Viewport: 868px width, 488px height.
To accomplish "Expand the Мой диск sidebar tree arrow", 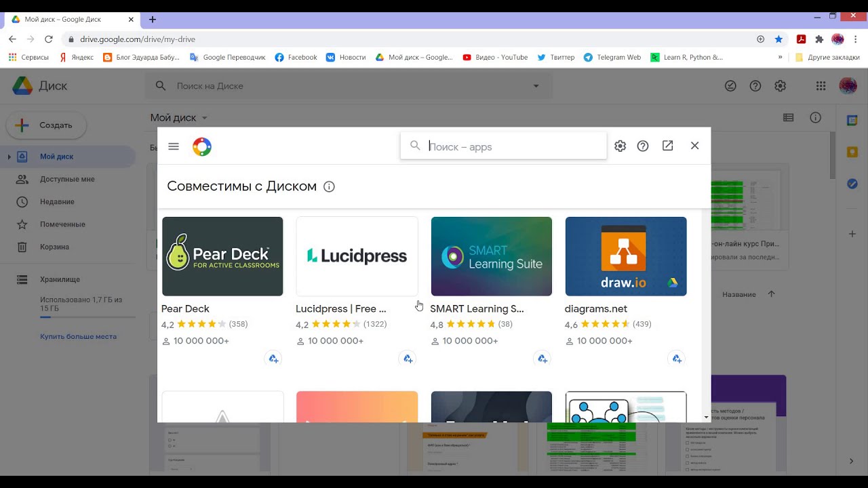I will (9, 157).
